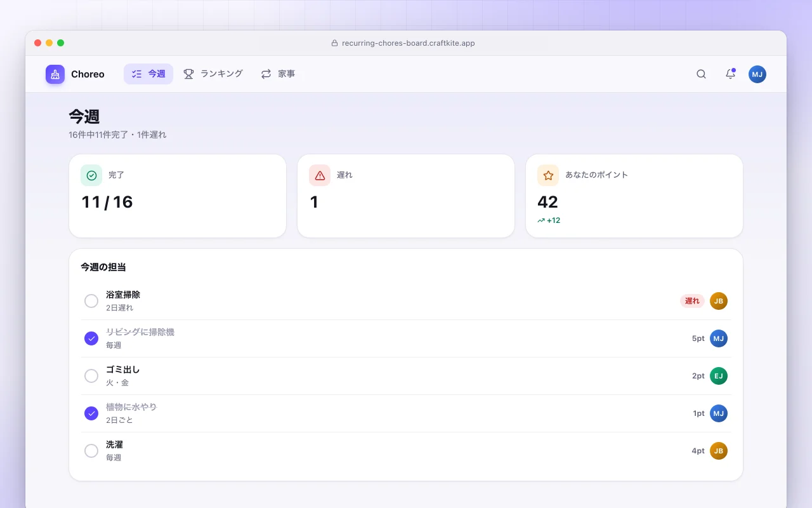
Task: Click the 16件中11件完了・1件遅れ summary text
Action: pos(117,135)
